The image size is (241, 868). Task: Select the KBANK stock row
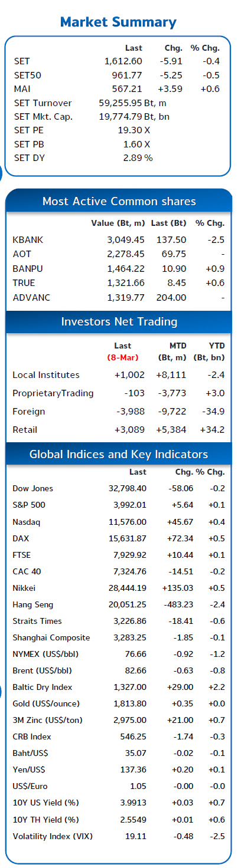tap(118, 240)
